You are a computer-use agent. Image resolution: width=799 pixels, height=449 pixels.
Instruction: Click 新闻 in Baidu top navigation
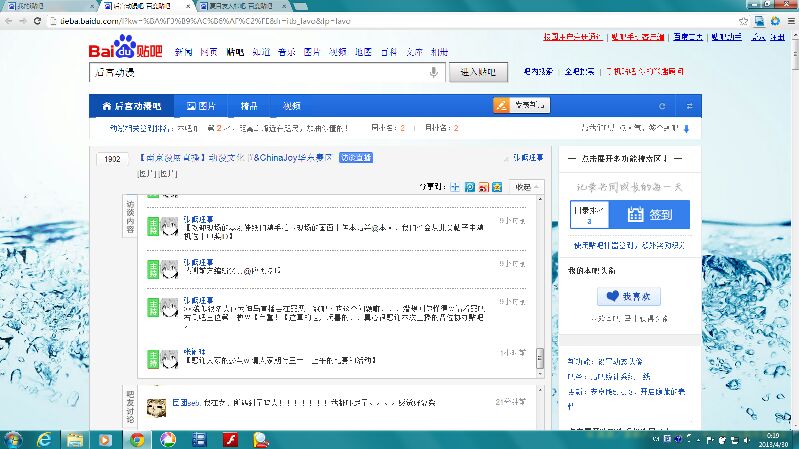(x=183, y=52)
